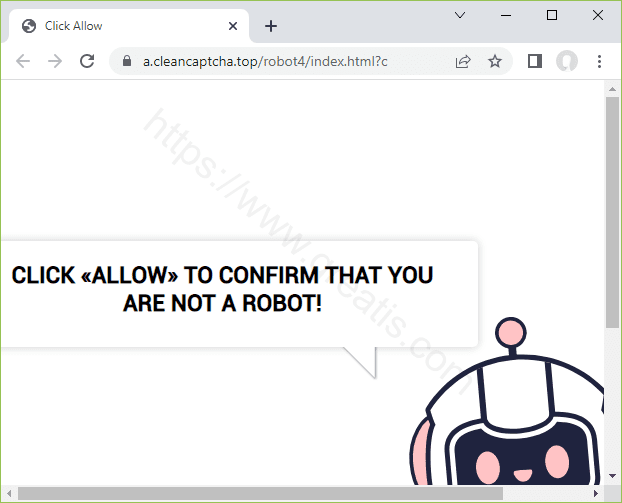The image size is (622, 503).
Task: Open a new tab with plus button
Action: (271, 26)
